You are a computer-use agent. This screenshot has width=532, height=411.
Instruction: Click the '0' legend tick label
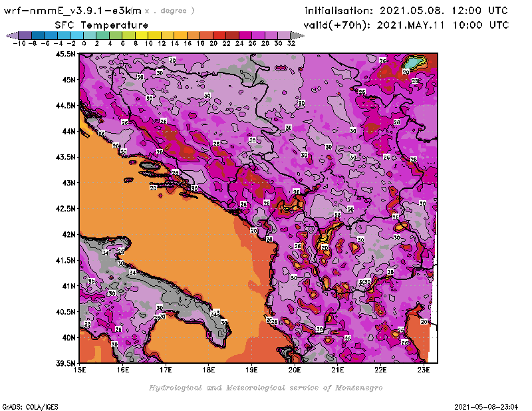(84, 43)
